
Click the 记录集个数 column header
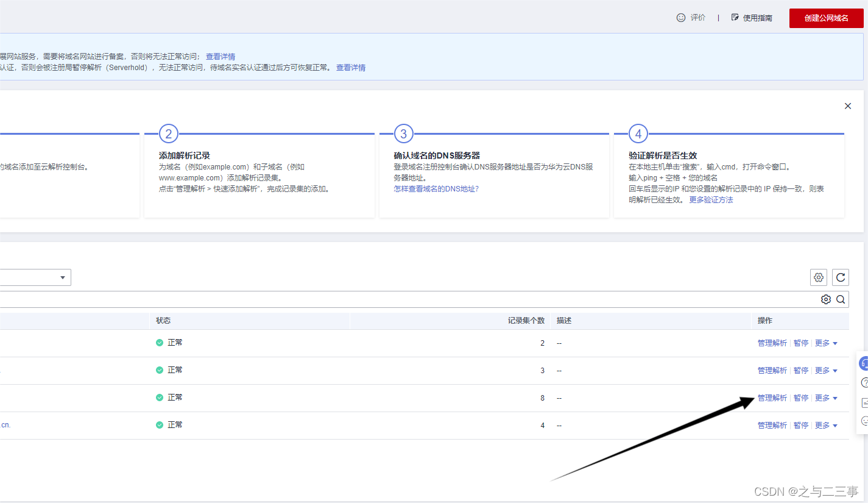click(x=526, y=321)
